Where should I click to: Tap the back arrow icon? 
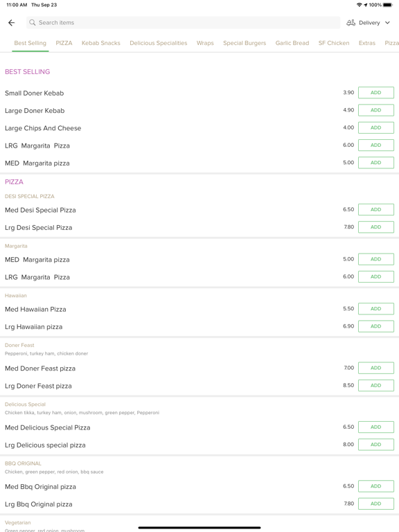pyautogui.click(x=12, y=23)
